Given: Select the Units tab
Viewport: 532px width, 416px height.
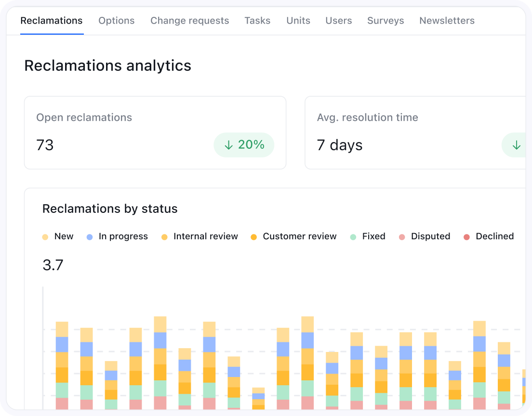Looking at the screenshot, I should (x=298, y=21).
